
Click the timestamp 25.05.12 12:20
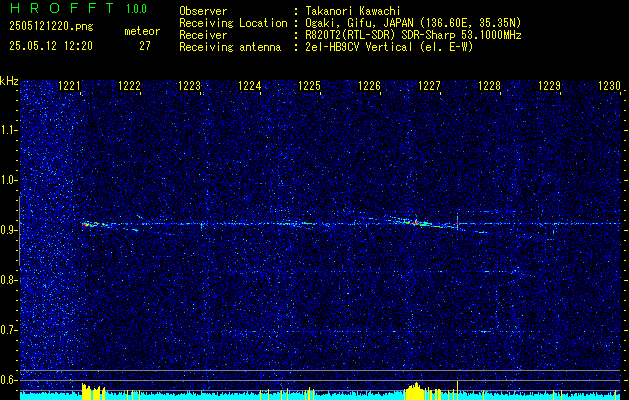(51, 46)
